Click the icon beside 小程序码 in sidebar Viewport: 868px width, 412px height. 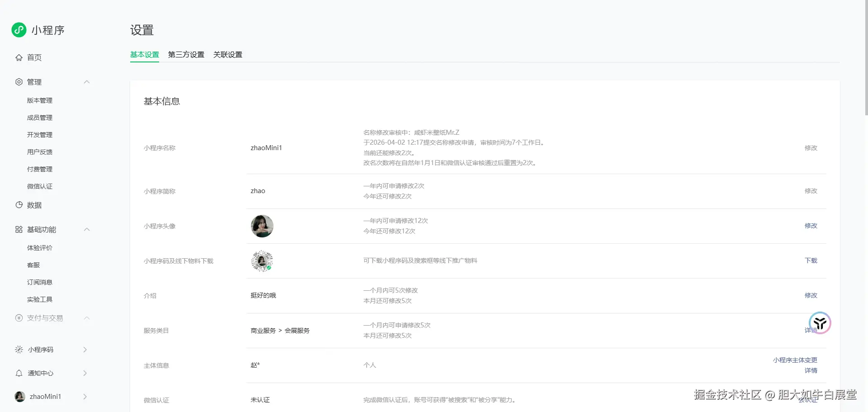tap(19, 350)
